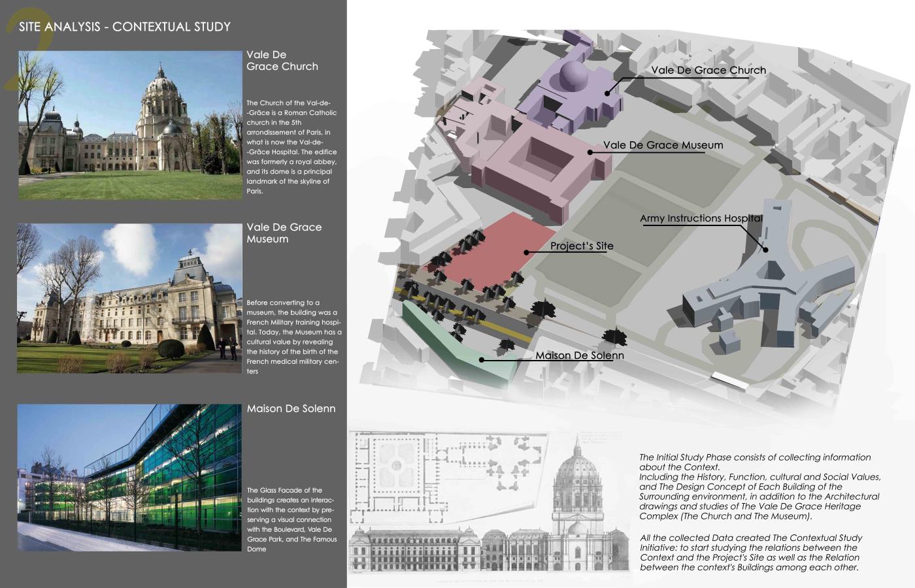Select the 'Project's Site' map label
The height and width of the screenshot is (588, 915).
[582, 246]
